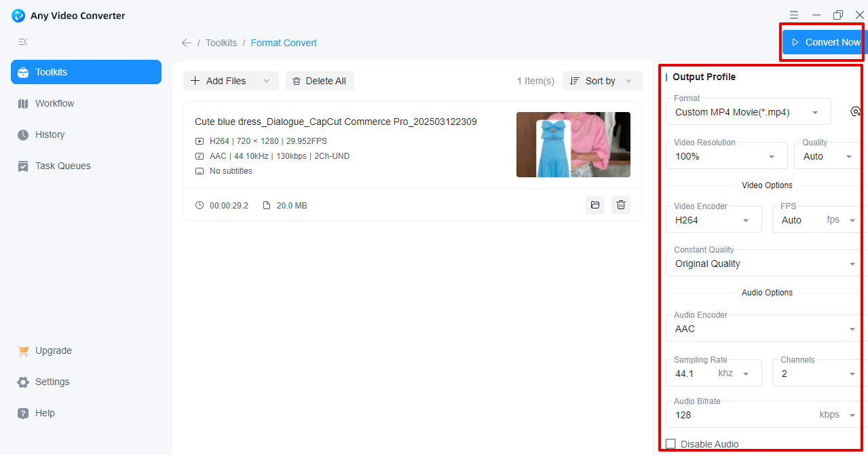Create a custom output profile with the gear-plus icon
This screenshot has height=455, width=868.
pyautogui.click(x=856, y=111)
